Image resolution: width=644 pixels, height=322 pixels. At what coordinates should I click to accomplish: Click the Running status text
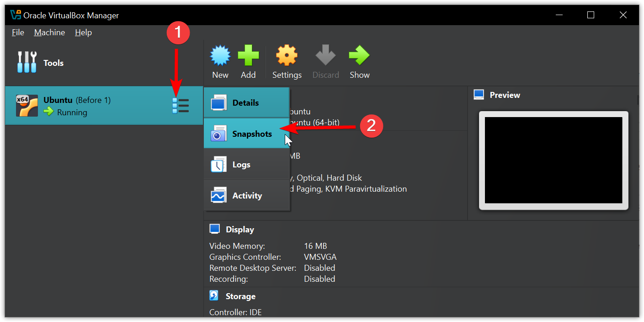(72, 112)
